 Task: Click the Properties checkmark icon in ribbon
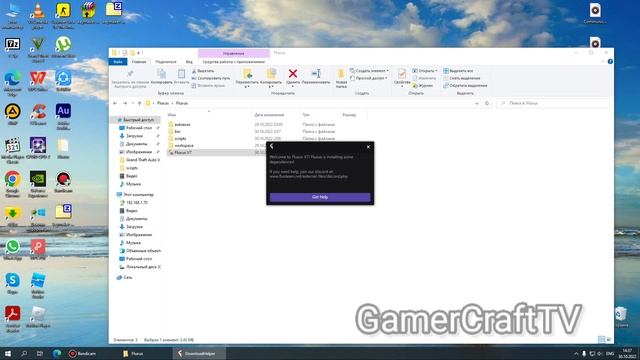[402, 74]
